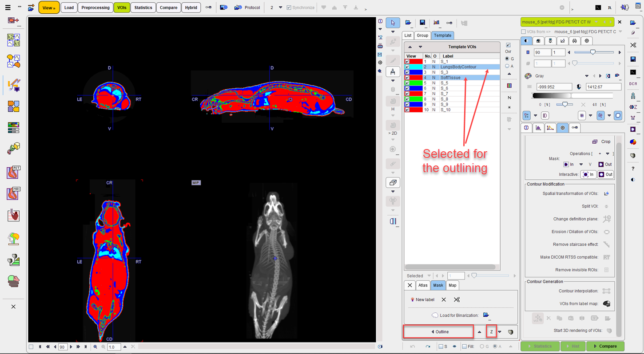The image size is (644, 354).
Task: Enable the Fill checkbox
Action: (464, 346)
